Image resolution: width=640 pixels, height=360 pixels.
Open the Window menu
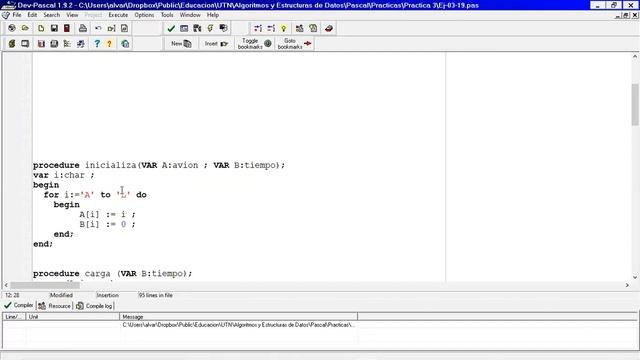(190, 15)
